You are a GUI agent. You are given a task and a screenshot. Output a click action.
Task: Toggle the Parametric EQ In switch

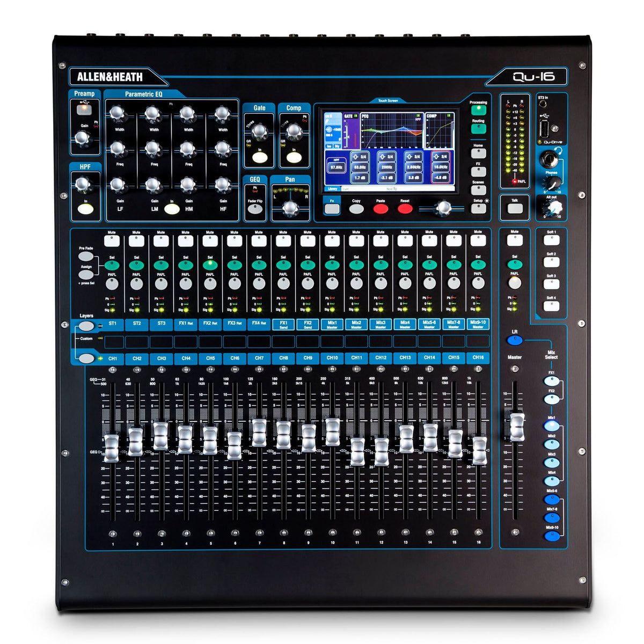pyautogui.click(x=172, y=209)
